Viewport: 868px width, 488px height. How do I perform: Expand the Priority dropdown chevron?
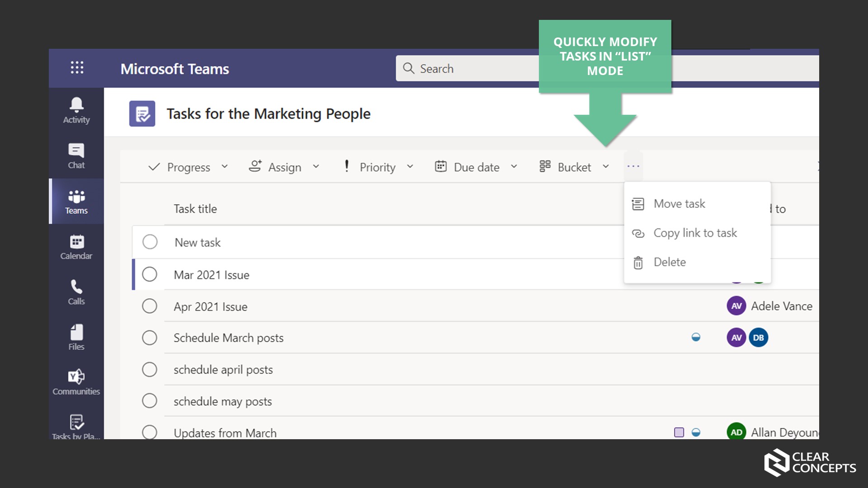point(410,167)
